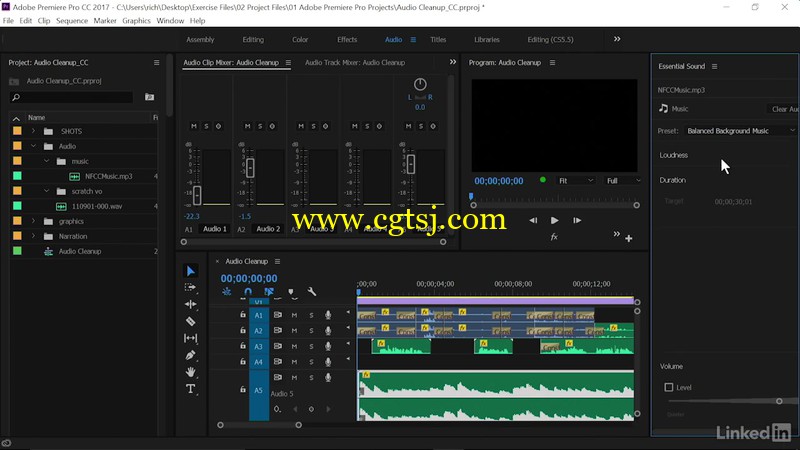
Task: Select the Slip tool
Action: click(x=190, y=338)
